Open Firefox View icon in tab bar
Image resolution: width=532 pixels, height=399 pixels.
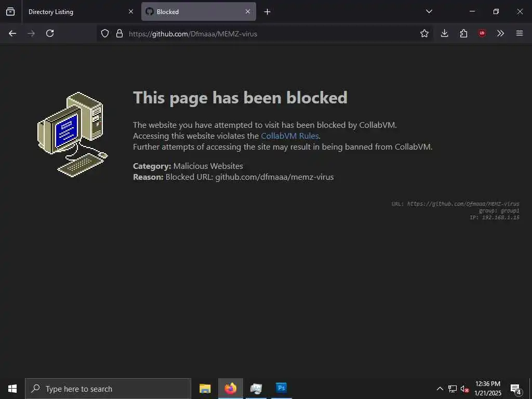click(10, 11)
